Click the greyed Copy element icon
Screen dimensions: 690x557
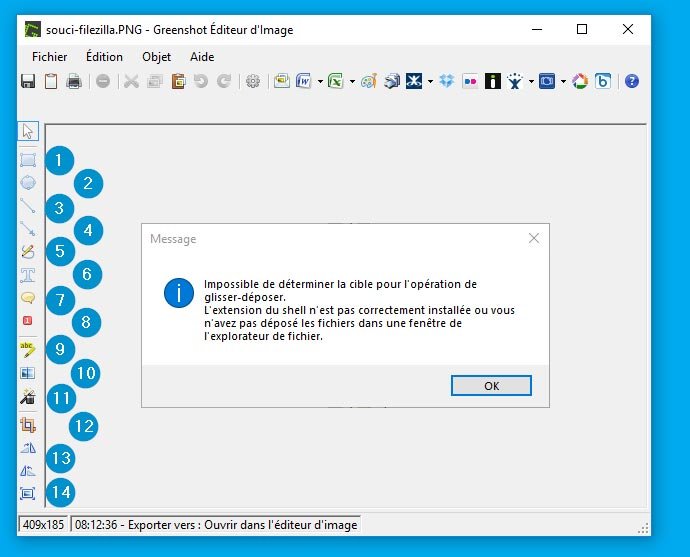tap(154, 81)
